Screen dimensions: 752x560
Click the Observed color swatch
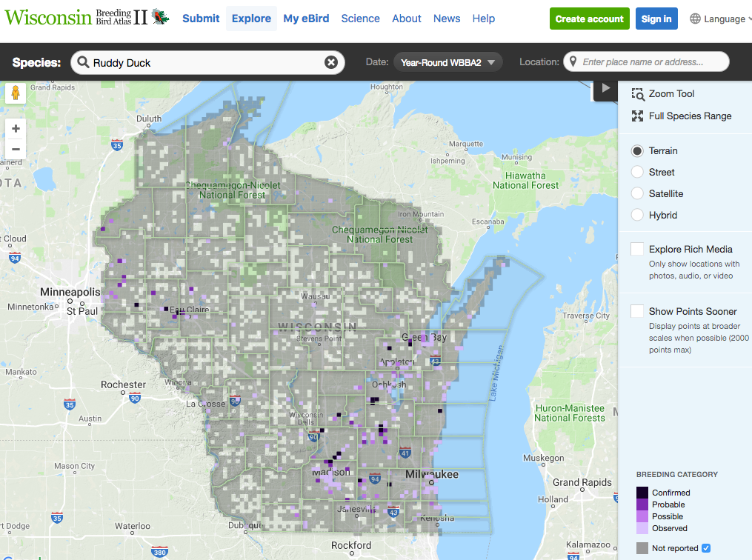coord(642,528)
